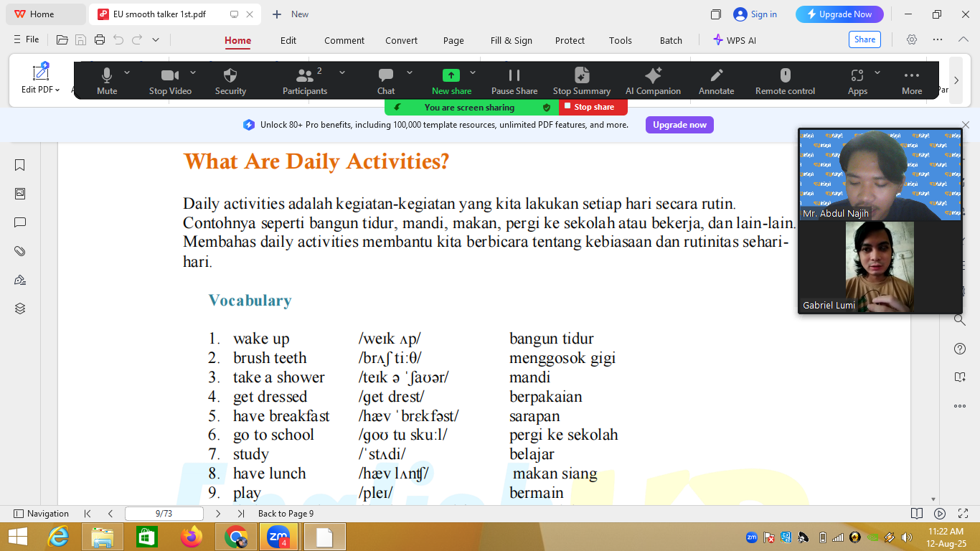Open quick access toolbar customize arrow
This screenshot has height=551, width=980.
[156, 40]
